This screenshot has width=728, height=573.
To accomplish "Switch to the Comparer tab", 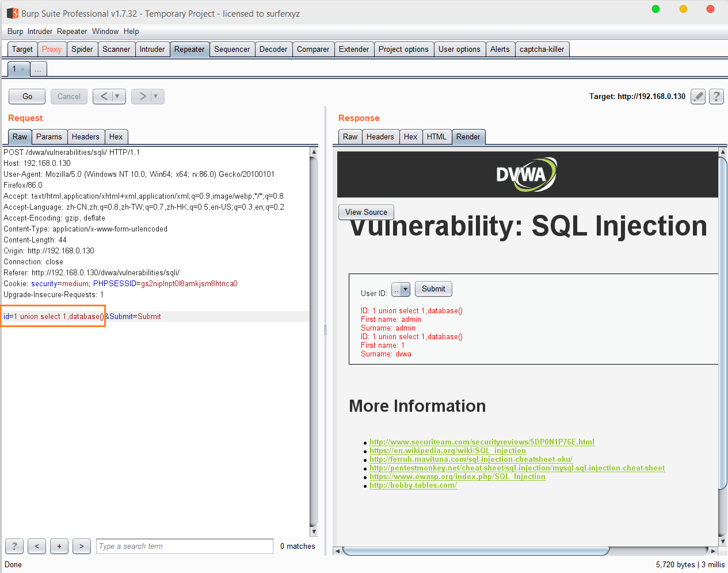I will coord(313,50).
